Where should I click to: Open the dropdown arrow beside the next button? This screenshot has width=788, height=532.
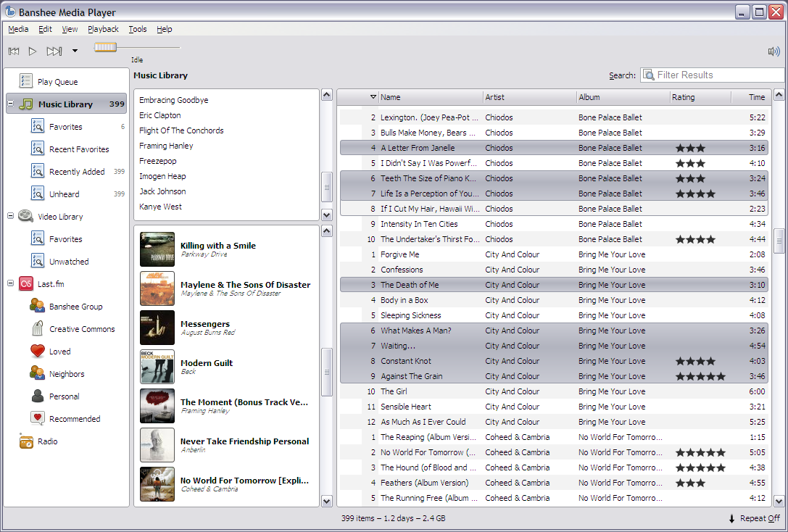coord(75,51)
